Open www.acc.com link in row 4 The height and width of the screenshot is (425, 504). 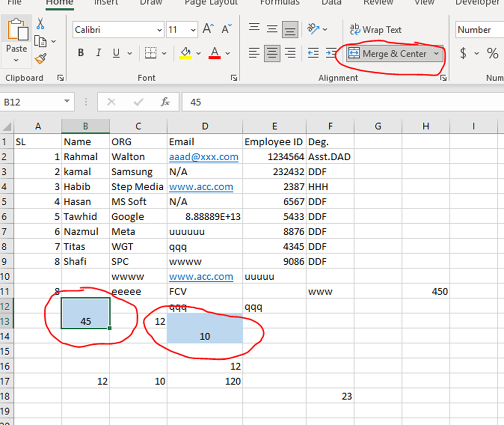click(x=201, y=187)
